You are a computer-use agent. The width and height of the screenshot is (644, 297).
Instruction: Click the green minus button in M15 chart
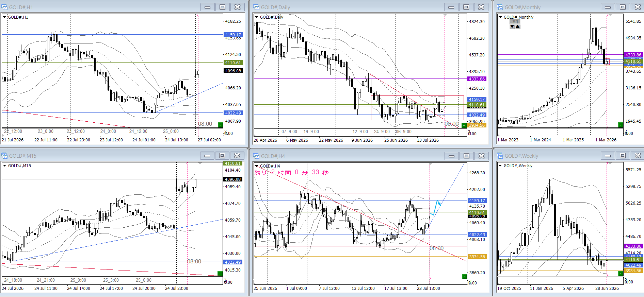tap(220, 274)
